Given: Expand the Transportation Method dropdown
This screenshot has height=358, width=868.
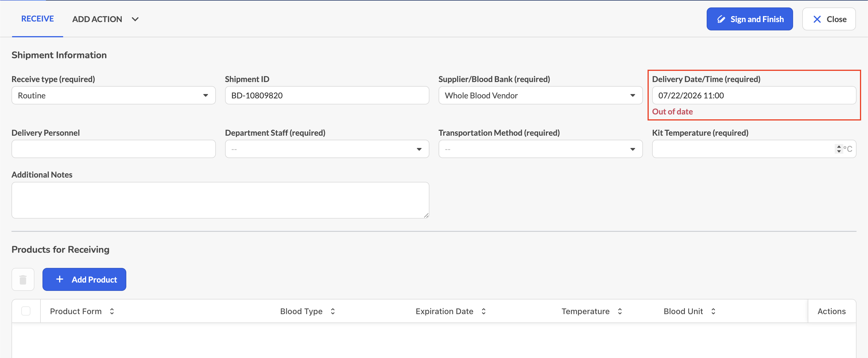Looking at the screenshot, I should (x=540, y=149).
